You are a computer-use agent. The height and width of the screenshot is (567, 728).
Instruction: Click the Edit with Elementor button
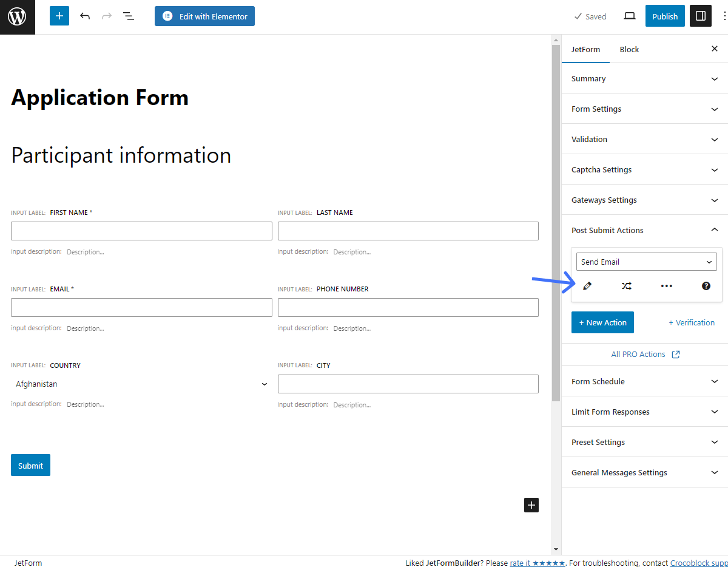pyautogui.click(x=204, y=16)
